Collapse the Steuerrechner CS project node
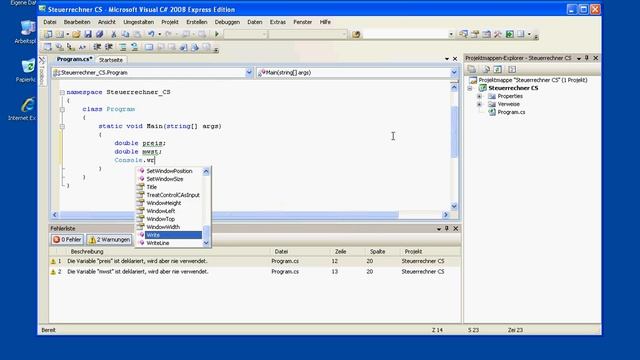The image size is (640, 360). click(470, 88)
